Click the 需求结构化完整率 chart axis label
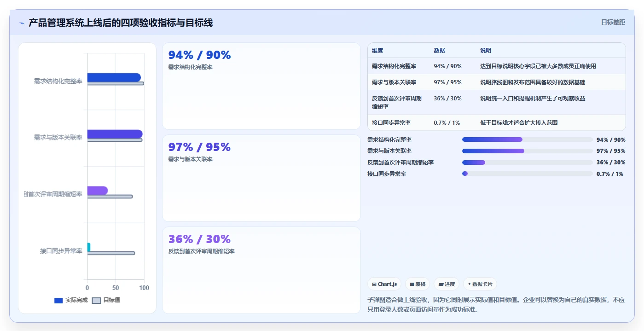 pos(58,81)
